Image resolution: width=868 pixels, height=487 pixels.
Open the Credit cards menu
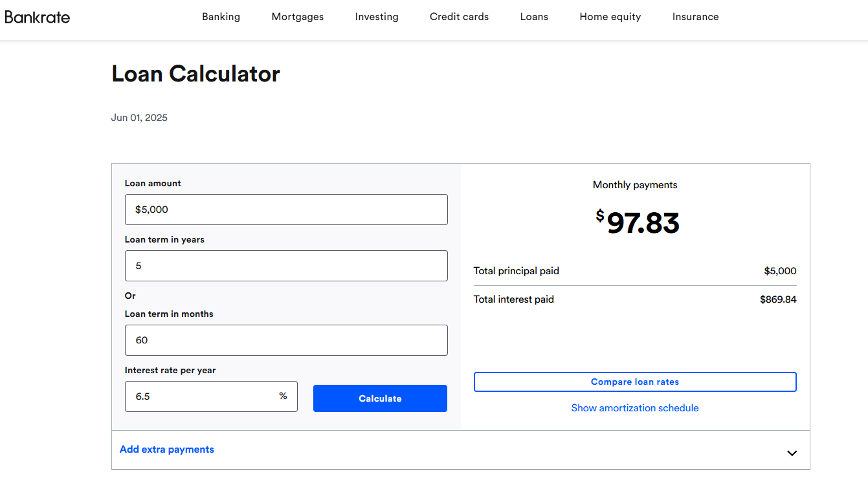pyautogui.click(x=460, y=17)
